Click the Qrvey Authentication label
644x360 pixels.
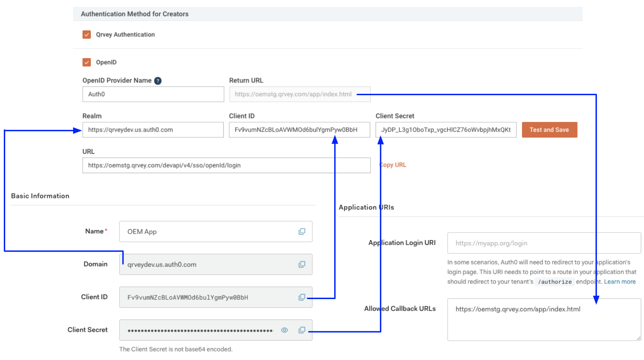[125, 35]
